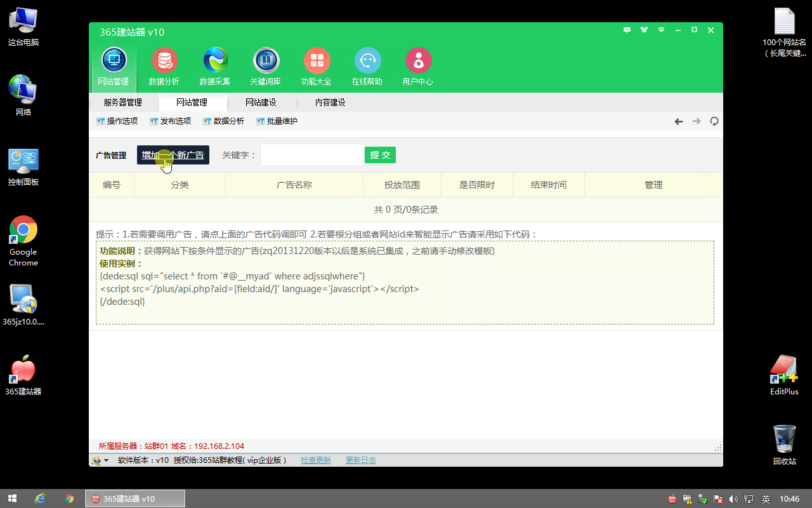Open the skin shirt icon
This screenshot has height=508, width=812.
(645, 30)
